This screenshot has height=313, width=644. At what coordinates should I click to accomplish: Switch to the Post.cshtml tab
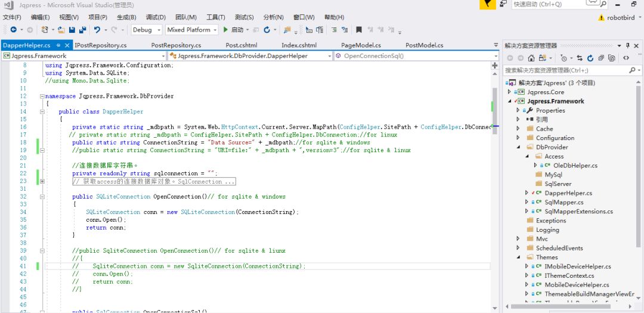click(241, 45)
